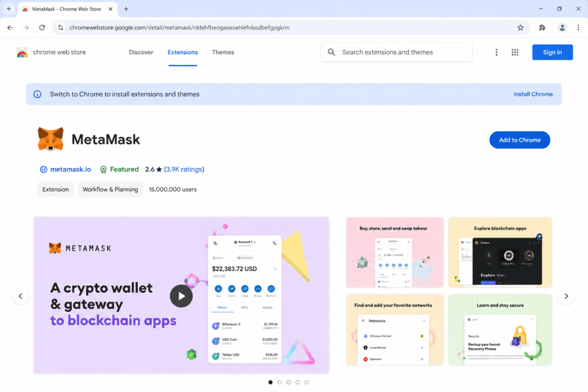Open the Google apps grid icon
Viewport: 588px width, 392px height.
[515, 52]
